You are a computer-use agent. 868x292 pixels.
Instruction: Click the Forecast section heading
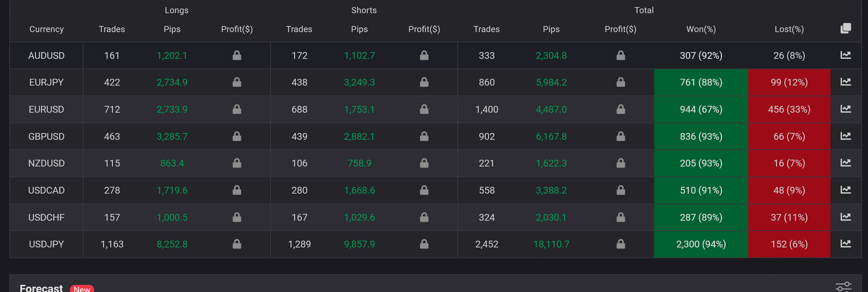(41, 288)
